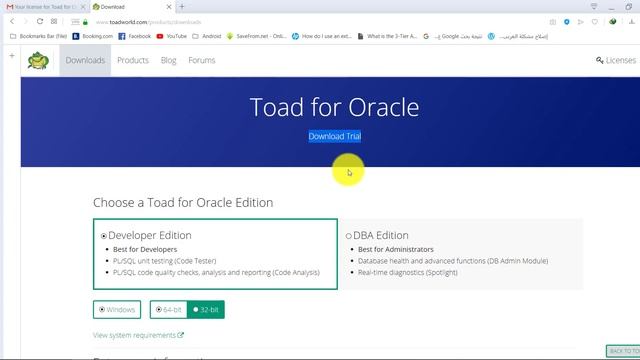Open the downloads arrow icon in toolbar

point(632,22)
